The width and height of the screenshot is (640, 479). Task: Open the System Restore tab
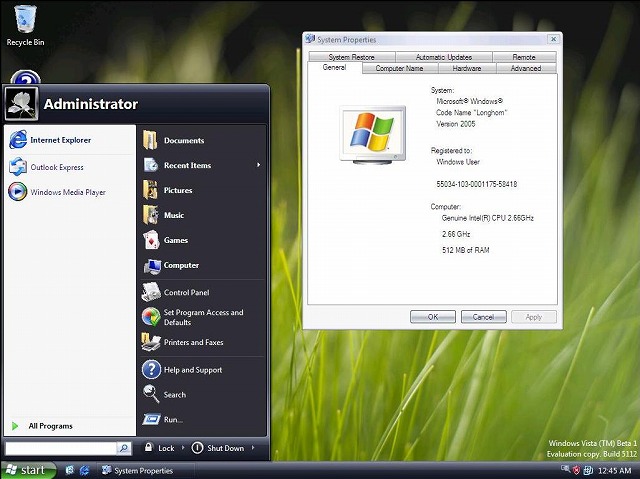(351, 58)
